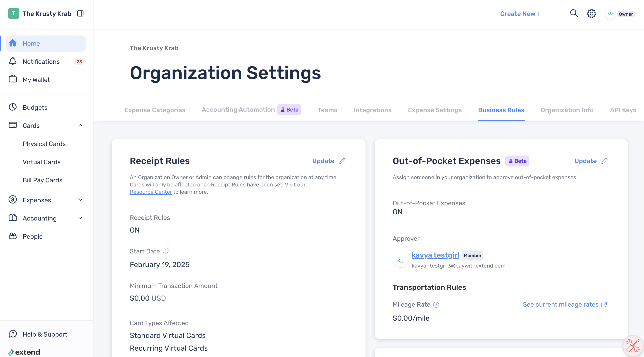The width and height of the screenshot is (644, 357).
Task: Click the Receipt Rules pencil edit icon
Action: point(342,161)
